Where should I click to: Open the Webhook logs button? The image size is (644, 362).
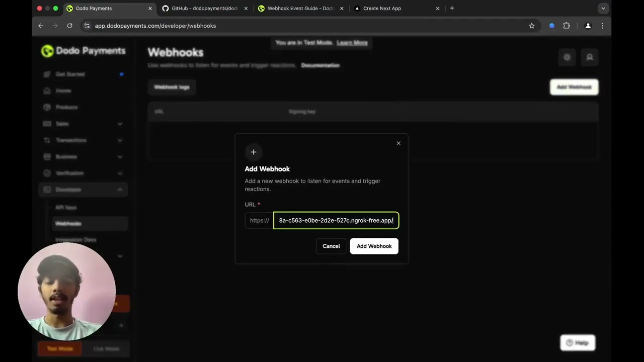tap(172, 87)
